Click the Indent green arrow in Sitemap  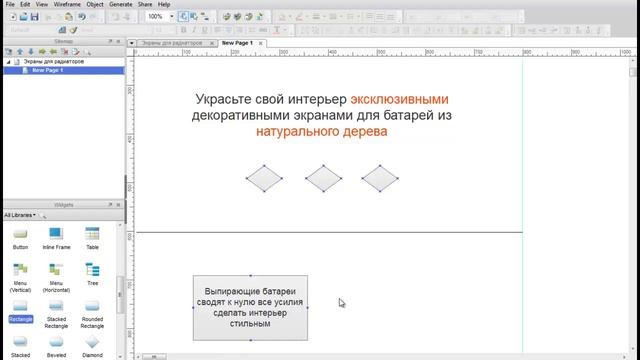(x=42, y=52)
